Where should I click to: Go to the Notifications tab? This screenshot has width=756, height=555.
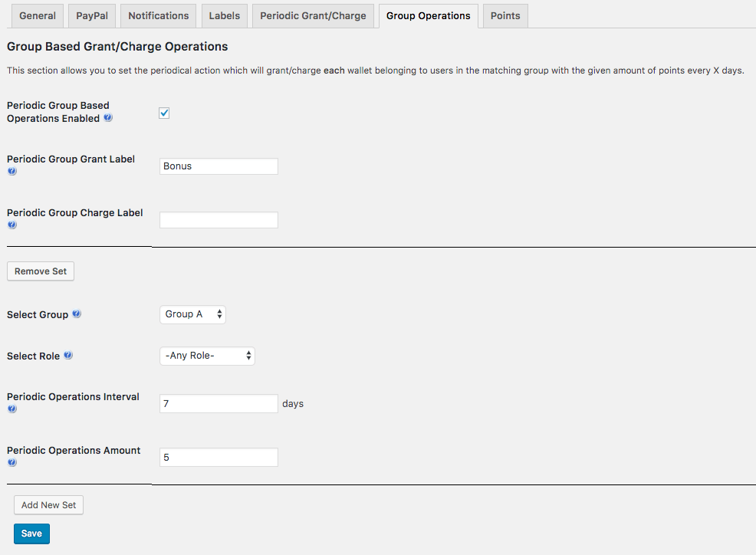[x=159, y=16]
